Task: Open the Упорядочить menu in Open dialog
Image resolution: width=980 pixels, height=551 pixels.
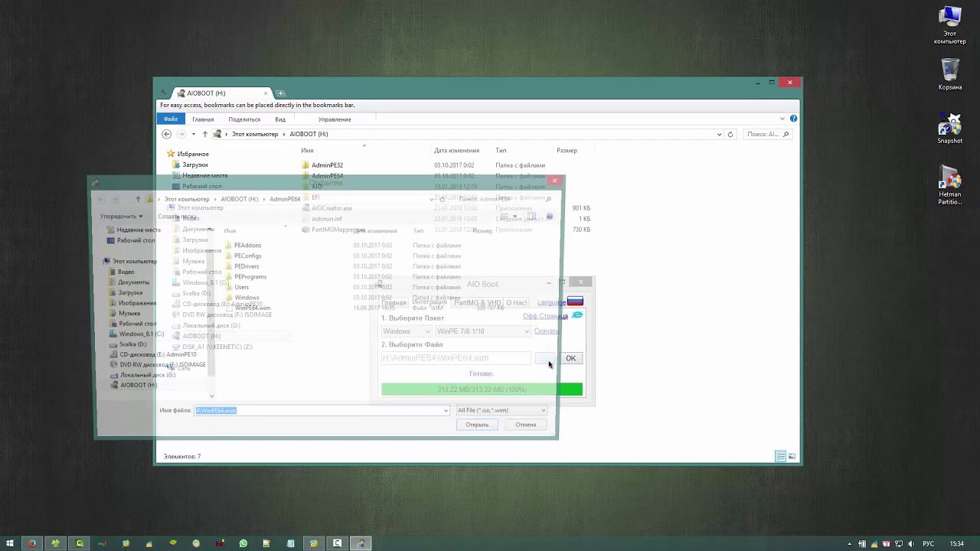Action: pyautogui.click(x=121, y=217)
